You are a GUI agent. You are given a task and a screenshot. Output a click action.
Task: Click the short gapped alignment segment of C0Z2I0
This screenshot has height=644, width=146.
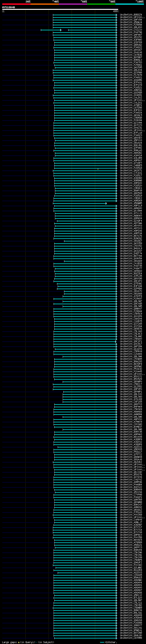(51, 30)
